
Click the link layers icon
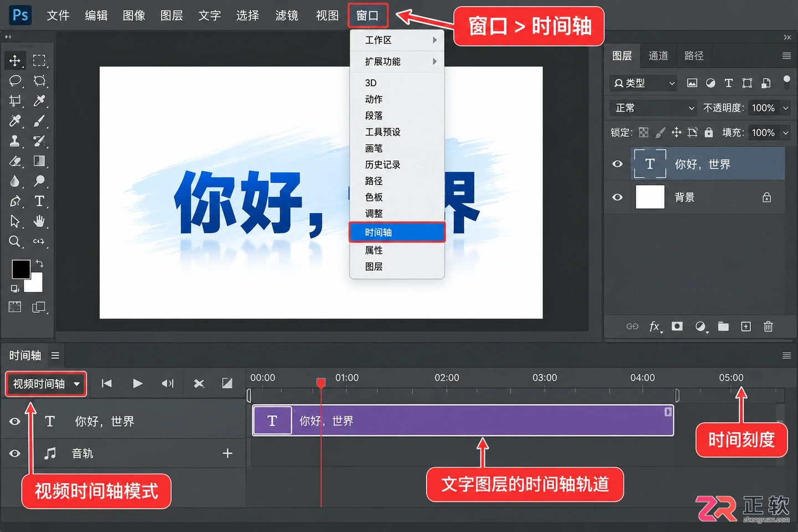point(632,326)
